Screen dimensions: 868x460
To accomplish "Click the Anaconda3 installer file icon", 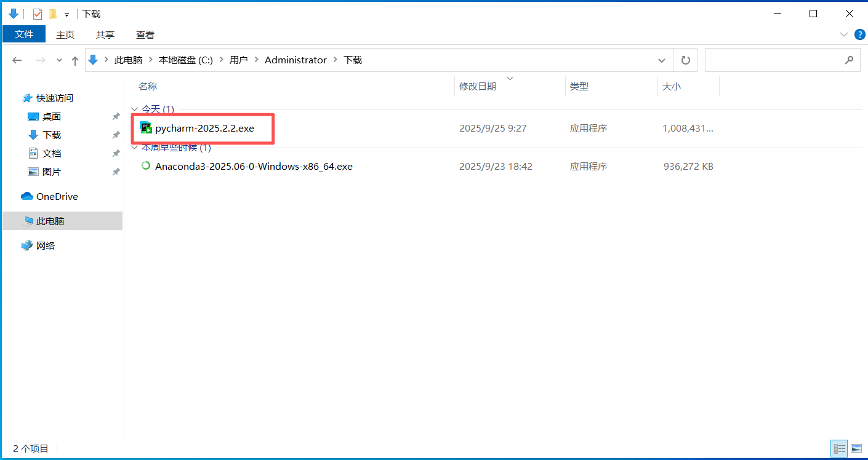I will (146, 165).
